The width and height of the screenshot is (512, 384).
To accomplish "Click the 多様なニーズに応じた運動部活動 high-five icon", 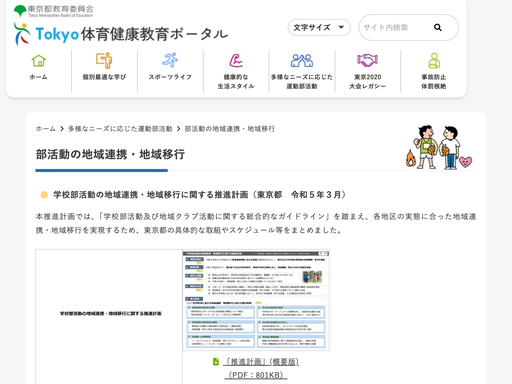I will (302, 60).
